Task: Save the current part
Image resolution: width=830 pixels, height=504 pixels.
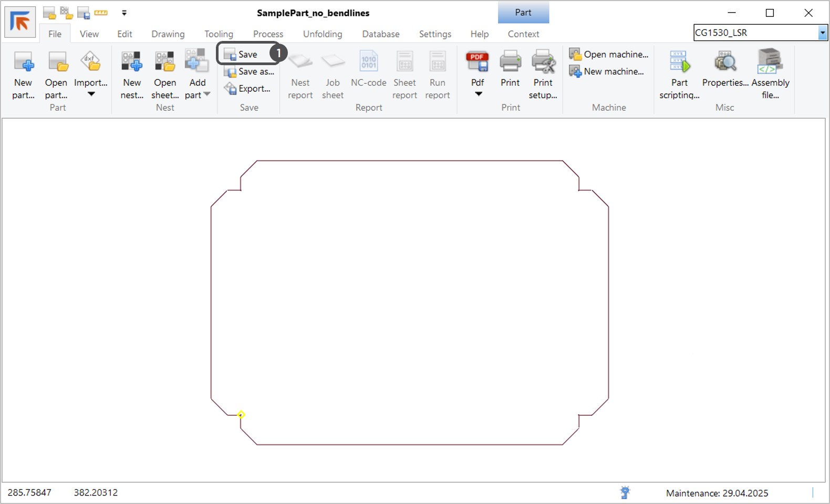Action: 242,55
